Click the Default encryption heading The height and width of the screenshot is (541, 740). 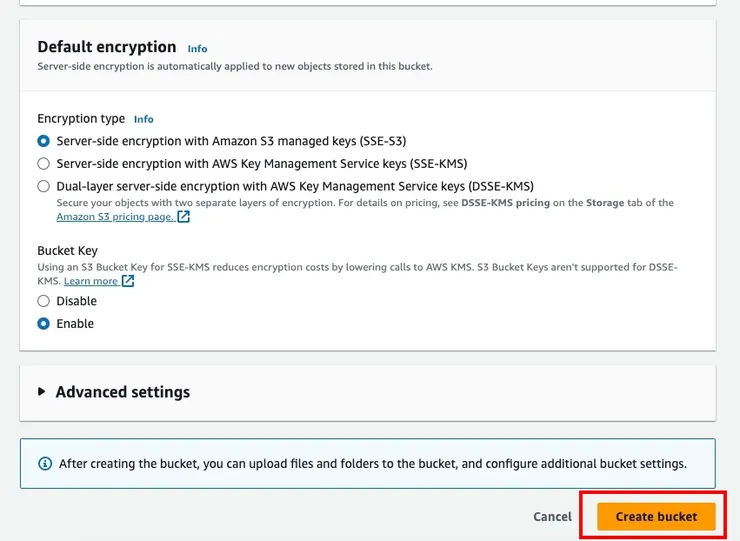point(107,47)
